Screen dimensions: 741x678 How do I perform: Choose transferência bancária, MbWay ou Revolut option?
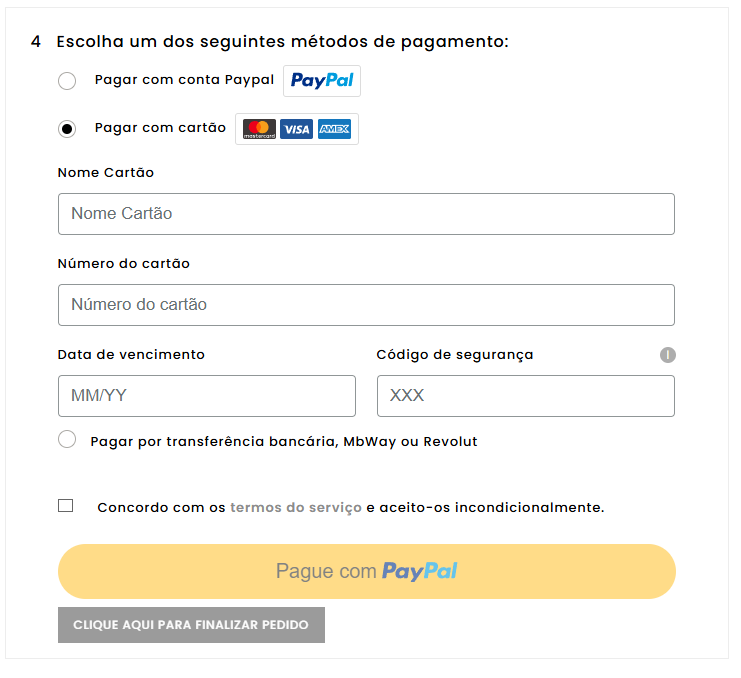coord(67,439)
